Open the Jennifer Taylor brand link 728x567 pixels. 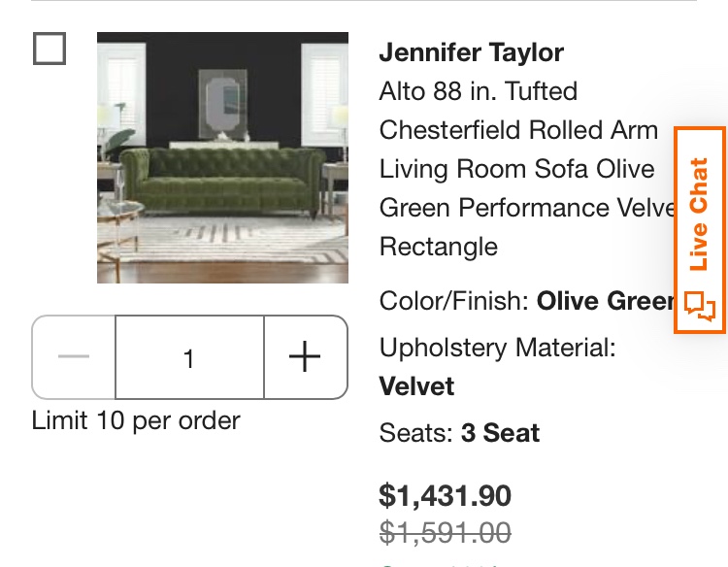[x=471, y=52]
